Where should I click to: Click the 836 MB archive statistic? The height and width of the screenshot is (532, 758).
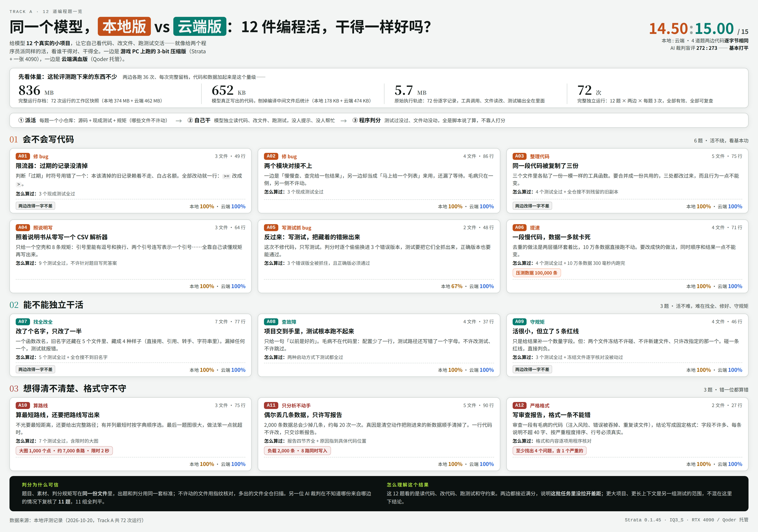pyautogui.click(x=36, y=90)
